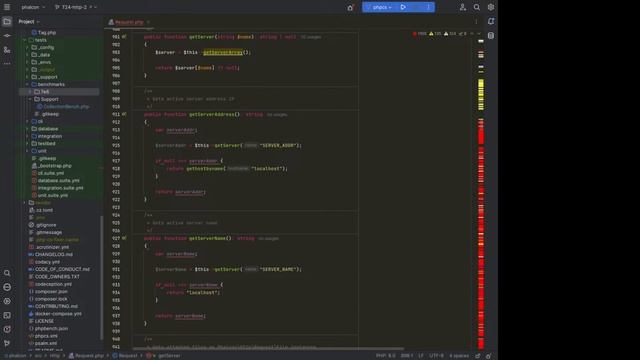Click gutter icon on line 927

(x=124, y=238)
